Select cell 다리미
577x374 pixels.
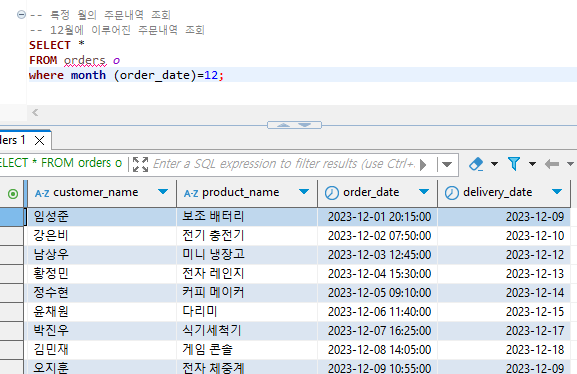pos(247,311)
